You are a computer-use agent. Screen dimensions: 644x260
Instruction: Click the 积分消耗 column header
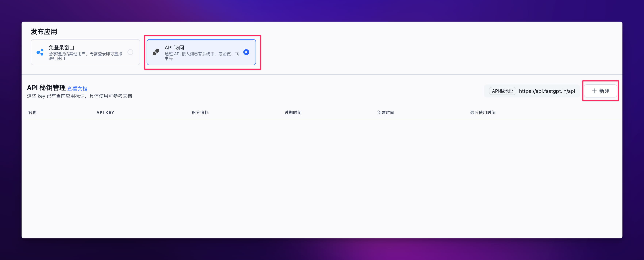(x=200, y=112)
